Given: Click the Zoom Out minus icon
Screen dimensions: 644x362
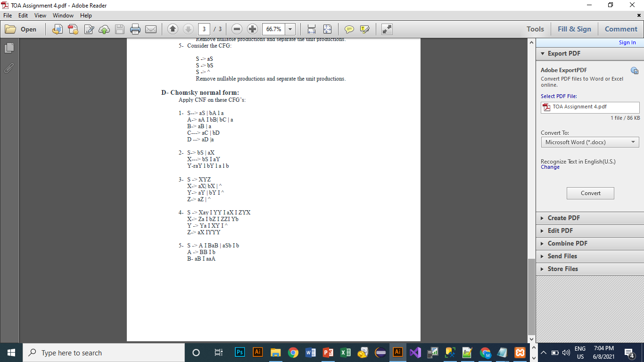Looking at the screenshot, I should 237,29.
